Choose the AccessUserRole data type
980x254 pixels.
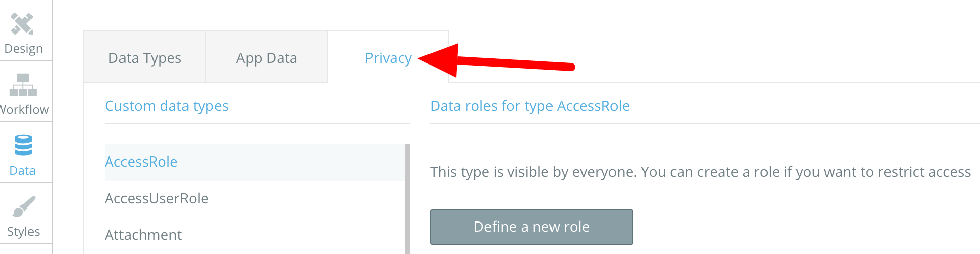click(157, 198)
